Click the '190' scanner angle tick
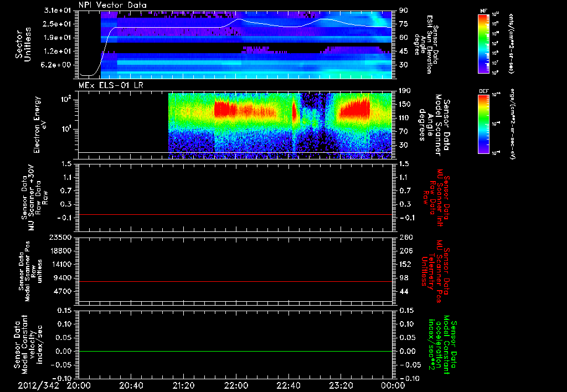Image resolution: width=567 pixels, height=392 pixels. pos(405,91)
